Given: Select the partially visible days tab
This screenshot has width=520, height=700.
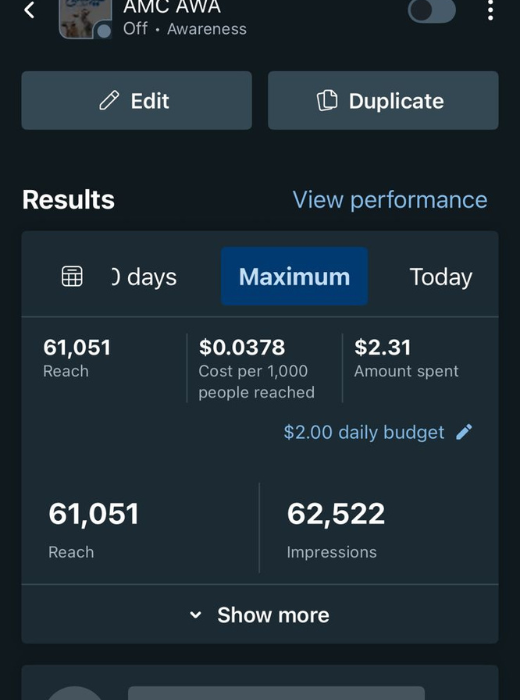Looking at the screenshot, I should pos(144,277).
